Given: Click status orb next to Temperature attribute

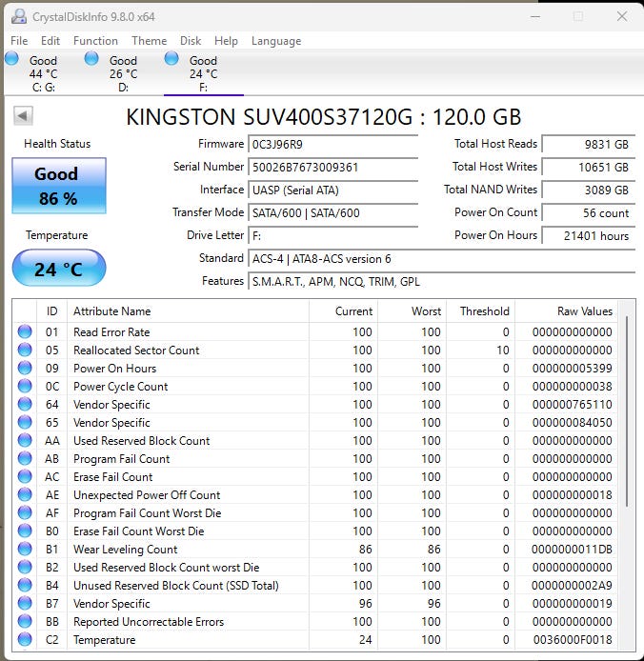Looking at the screenshot, I should 25,640.
